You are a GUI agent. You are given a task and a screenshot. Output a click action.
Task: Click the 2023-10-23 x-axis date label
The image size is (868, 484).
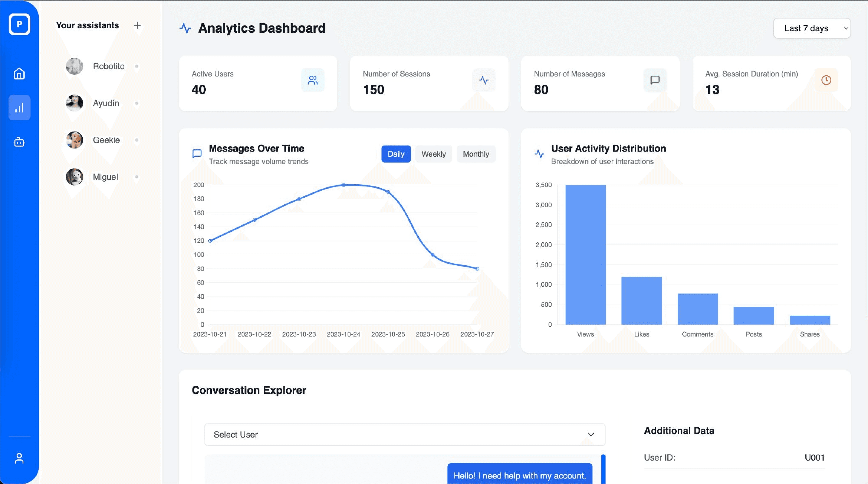[x=299, y=334]
